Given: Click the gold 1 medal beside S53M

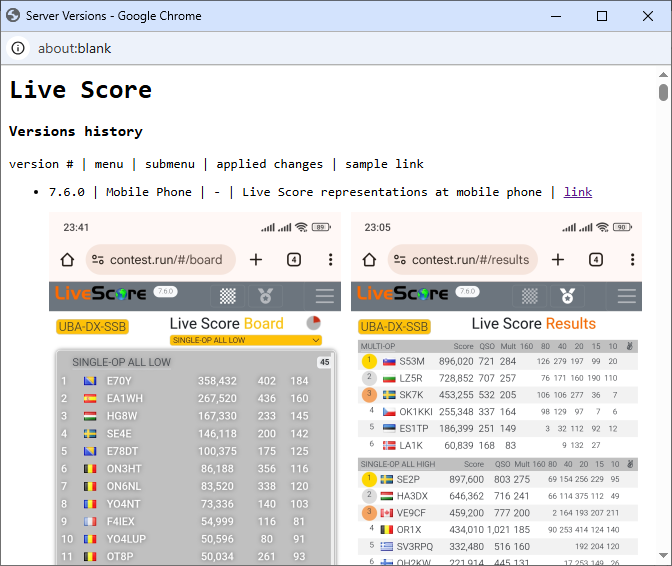Looking at the screenshot, I should (x=369, y=361).
